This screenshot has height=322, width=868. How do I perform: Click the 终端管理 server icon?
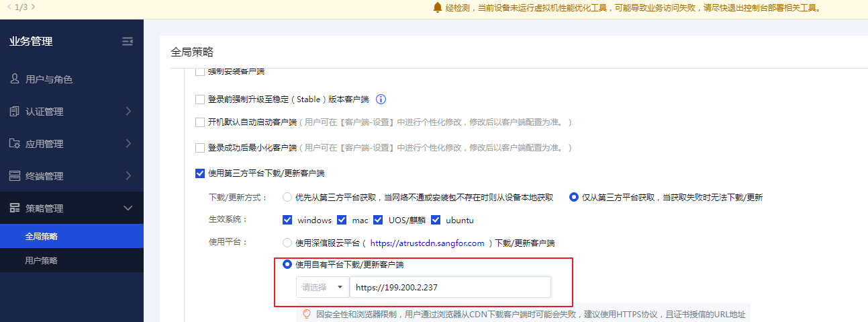(x=15, y=176)
